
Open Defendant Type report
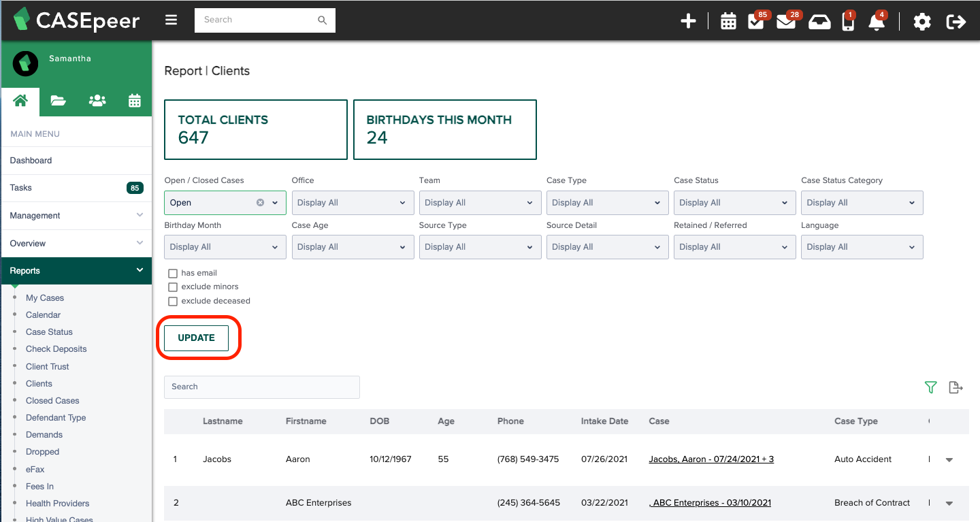(56, 418)
